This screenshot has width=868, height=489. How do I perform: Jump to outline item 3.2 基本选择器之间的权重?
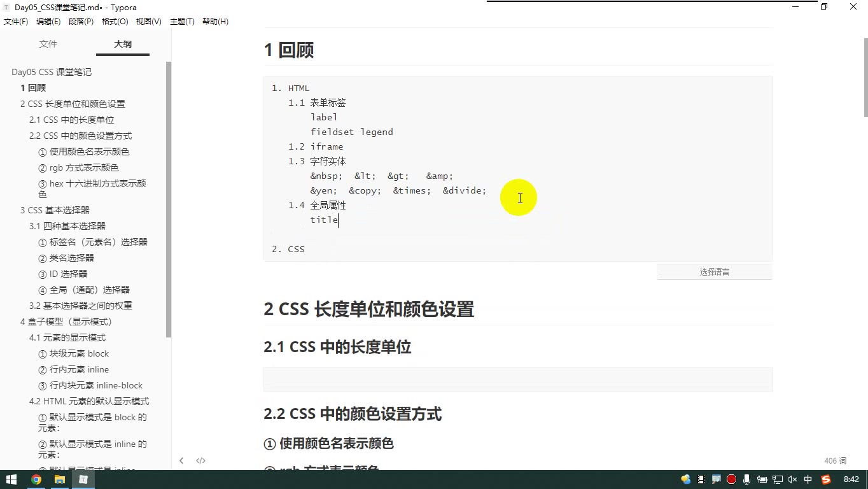pyautogui.click(x=81, y=306)
